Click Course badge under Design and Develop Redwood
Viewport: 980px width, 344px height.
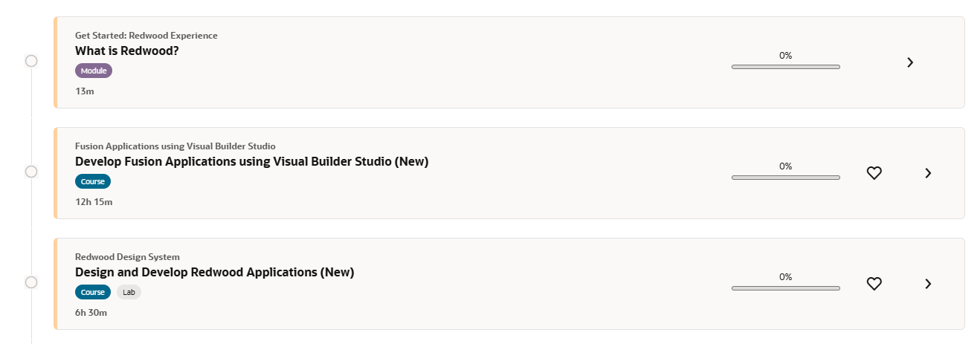(x=93, y=292)
